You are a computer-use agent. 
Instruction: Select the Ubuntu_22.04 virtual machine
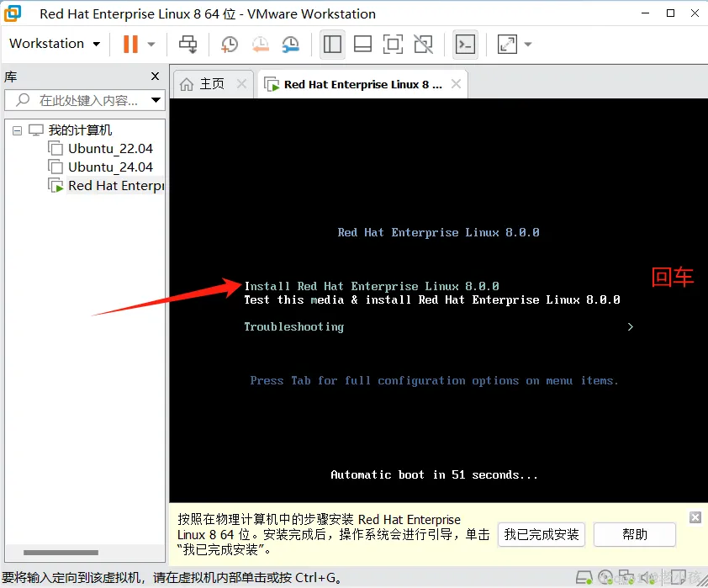click(110, 149)
